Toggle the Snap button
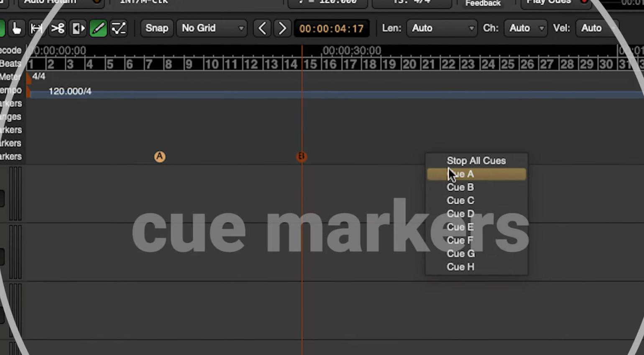 157,28
